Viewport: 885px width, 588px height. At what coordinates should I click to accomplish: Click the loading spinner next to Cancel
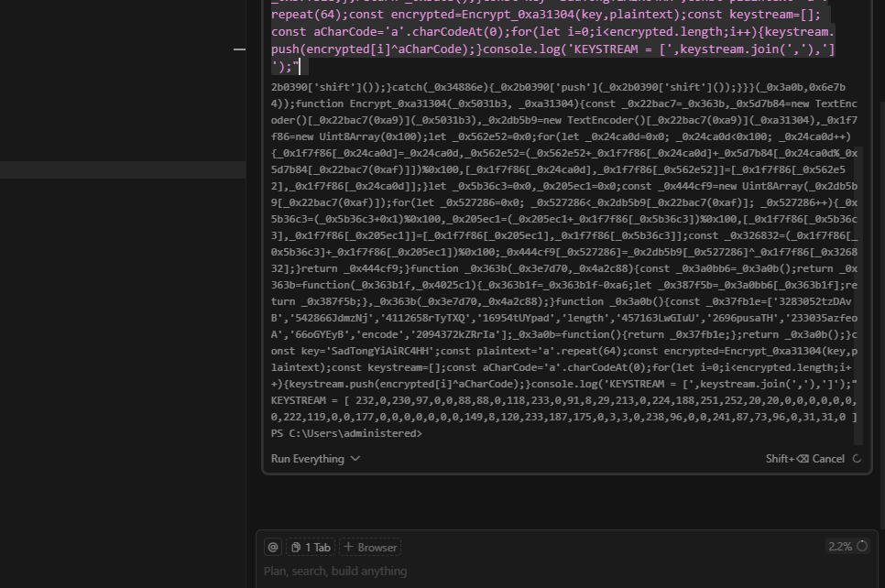(x=857, y=459)
